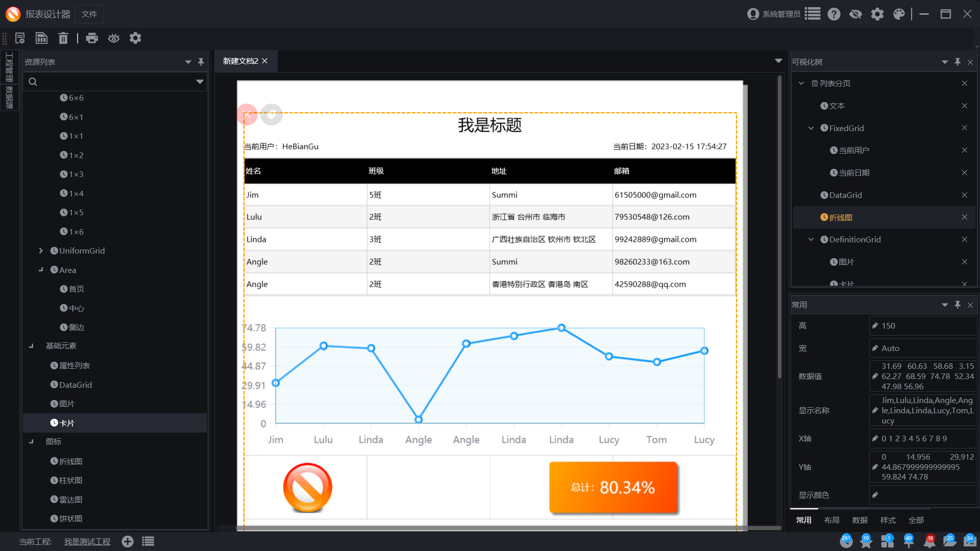Collapse the FixedGrid node in visual tree

tap(811, 128)
